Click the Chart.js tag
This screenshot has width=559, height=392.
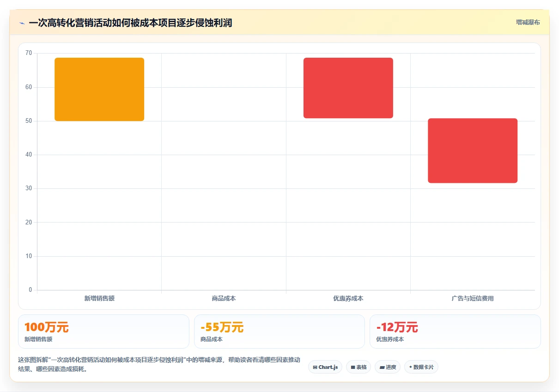pos(325,367)
